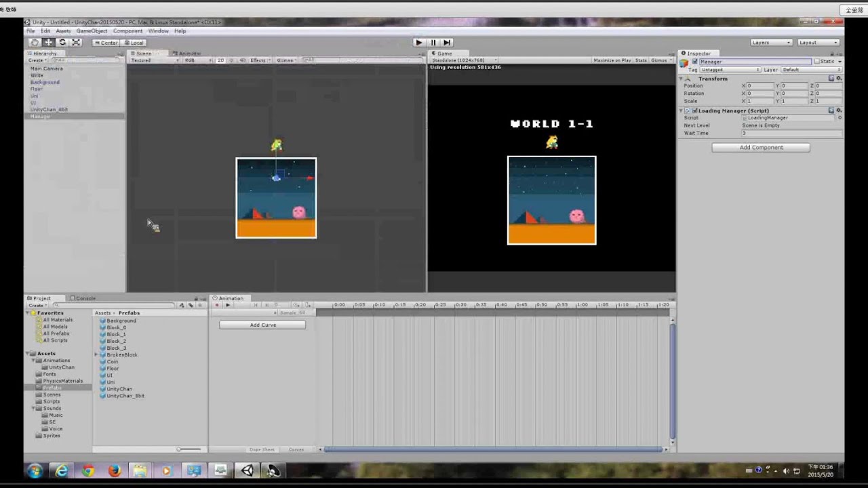Open the Tag dropdown showing Untagged

point(730,70)
